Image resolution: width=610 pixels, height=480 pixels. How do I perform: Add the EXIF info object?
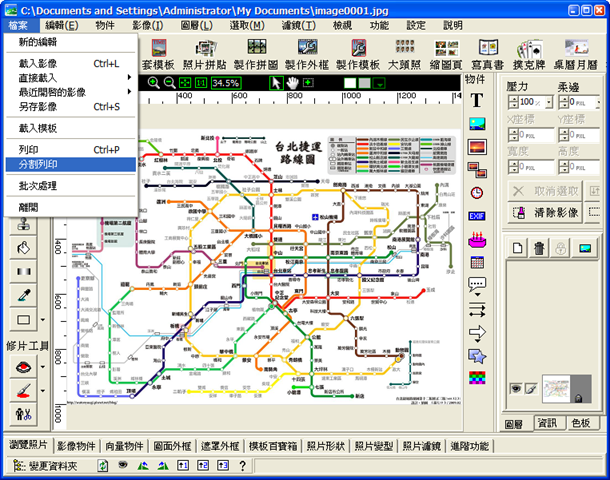point(477,216)
